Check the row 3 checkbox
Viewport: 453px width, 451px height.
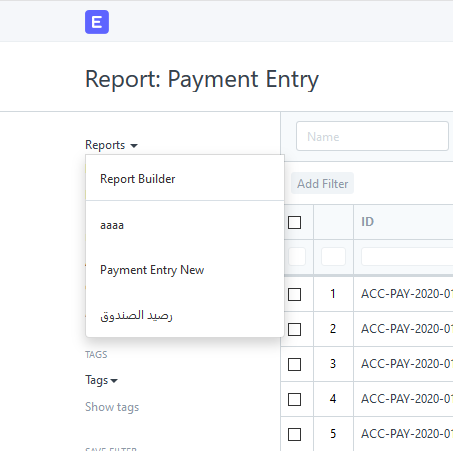[294, 364]
